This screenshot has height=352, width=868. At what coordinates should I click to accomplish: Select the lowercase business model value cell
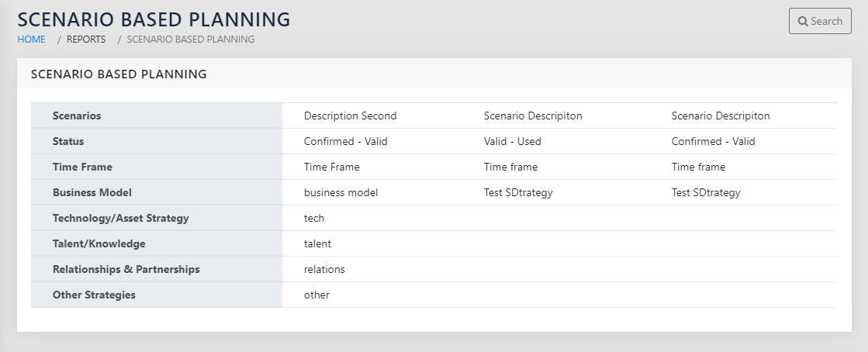tap(341, 192)
